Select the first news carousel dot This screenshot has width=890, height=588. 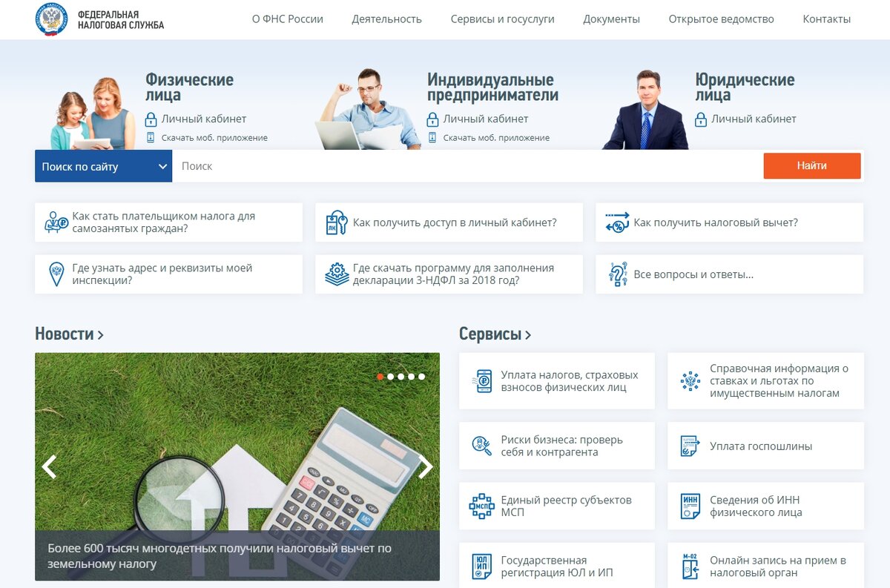[380, 377]
